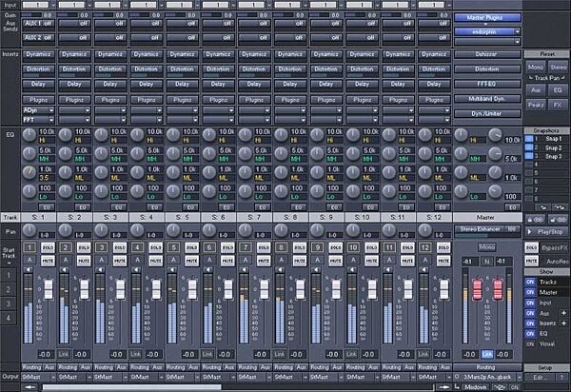Click the speaker monitor icon on track S: 12
This screenshot has width=571, height=392.
[x=423, y=269]
